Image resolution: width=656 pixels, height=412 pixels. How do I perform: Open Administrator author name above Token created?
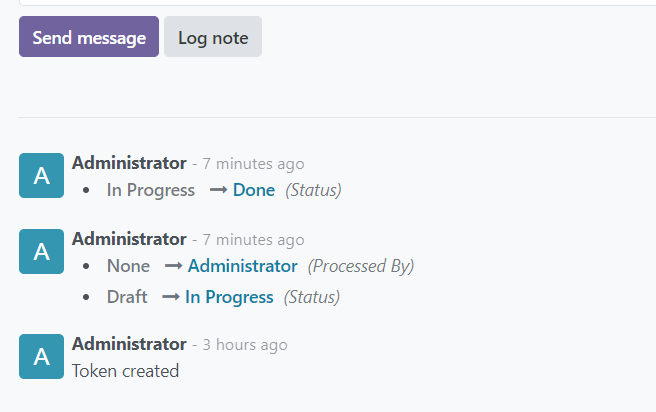(129, 344)
